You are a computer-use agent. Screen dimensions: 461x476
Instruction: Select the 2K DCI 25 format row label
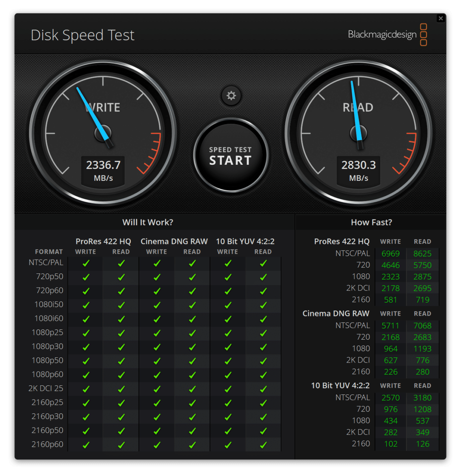point(46,388)
